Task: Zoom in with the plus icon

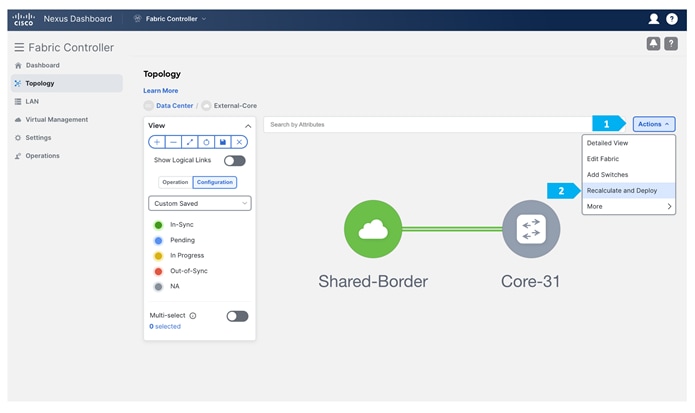Action: (156, 142)
